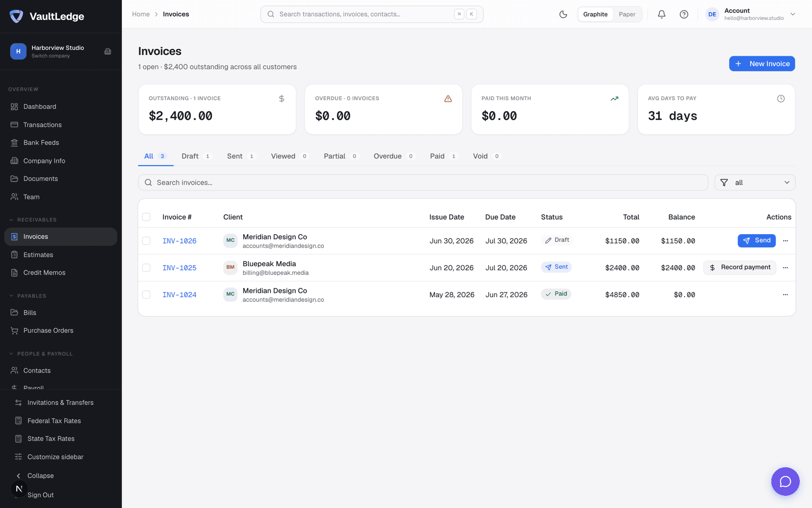Screen dimensions: 812x508
Task: Collapse the Payables section
Action: (x=27, y=296)
